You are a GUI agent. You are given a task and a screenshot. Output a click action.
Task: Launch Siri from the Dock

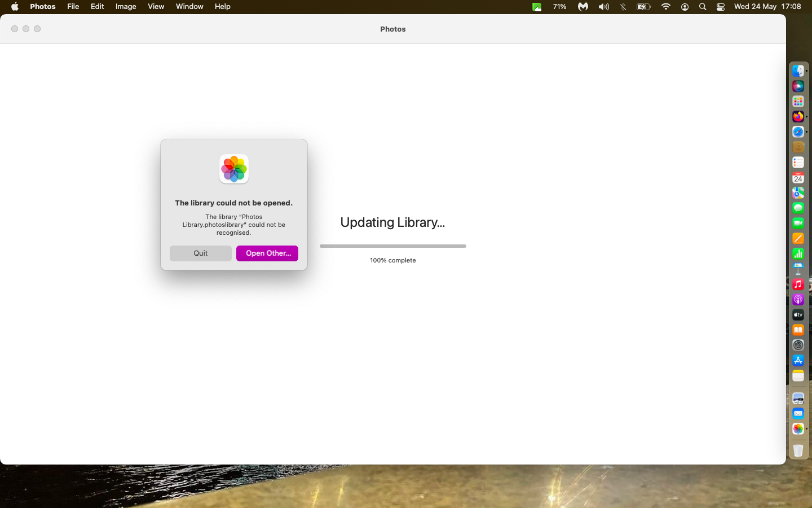pos(798,86)
